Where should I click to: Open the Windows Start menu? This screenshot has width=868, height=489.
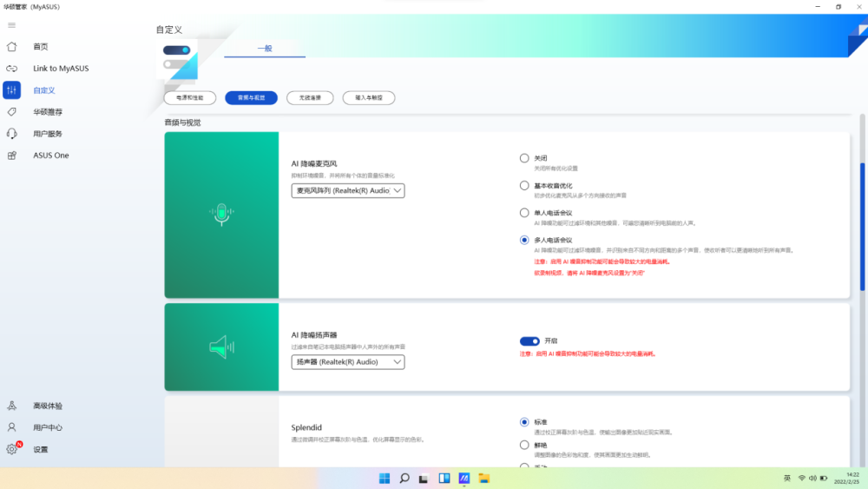pyautogui.click(x=385, y=479)
